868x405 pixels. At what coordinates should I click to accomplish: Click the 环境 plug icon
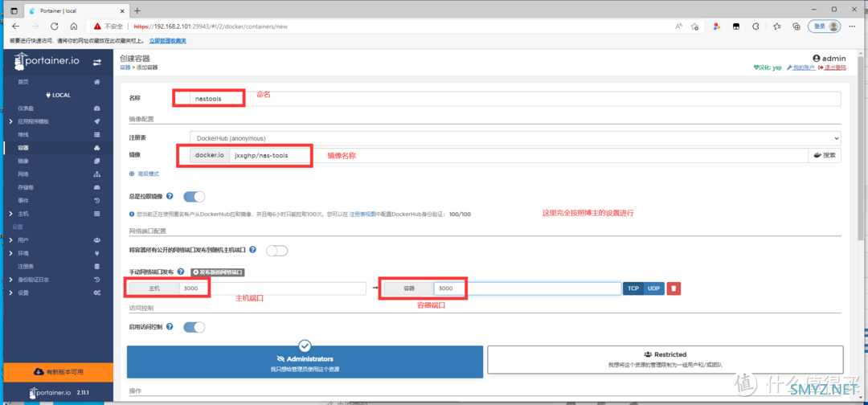[x=97, y=253]
